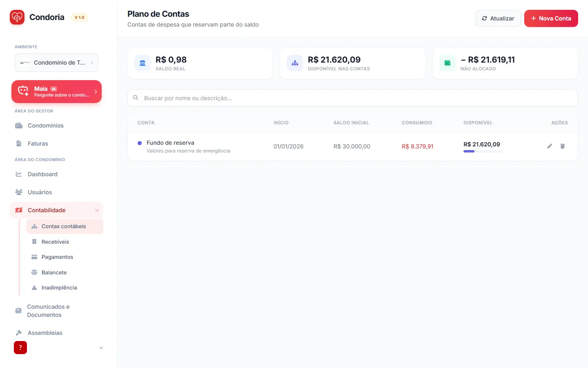The height and width of the screenshot is (368, 588).
Task: Click the blue color dot for Fundo de reserva
Action: click(140, 143)
